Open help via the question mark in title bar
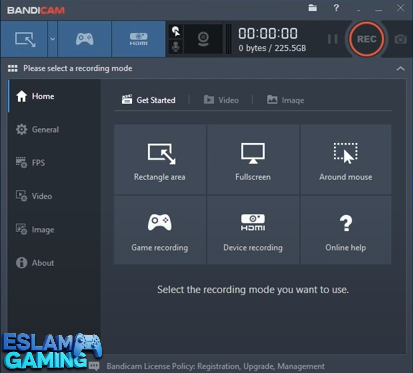 (336, 8)
